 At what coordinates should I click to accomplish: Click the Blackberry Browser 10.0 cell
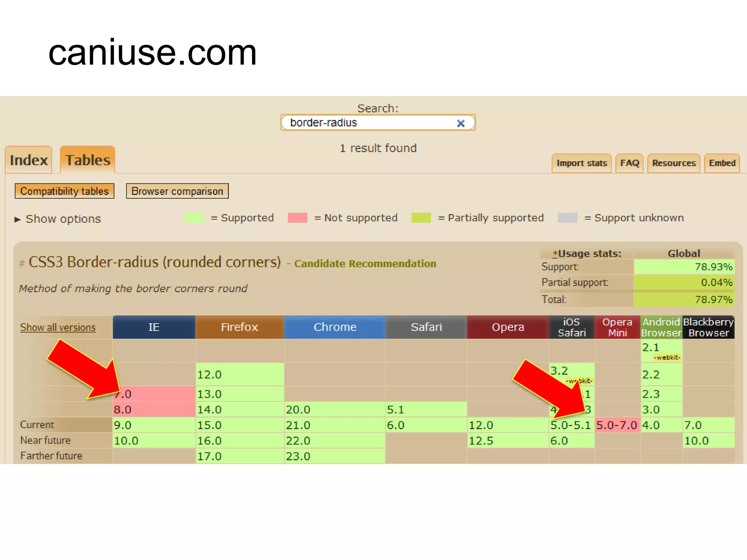tap(708, 441)
